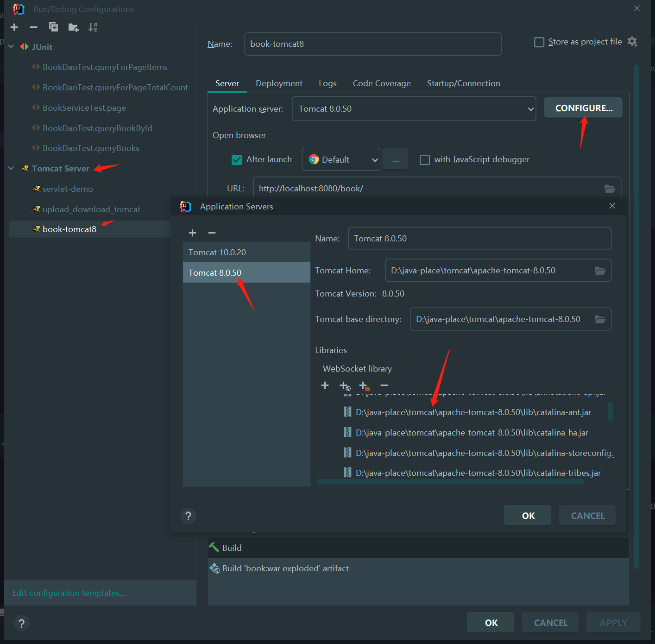This screenshot has width=655, height=644.
Task: Collapse the Tomcat Server tree node
Action: pyautogui.click(x=11, y=168)
